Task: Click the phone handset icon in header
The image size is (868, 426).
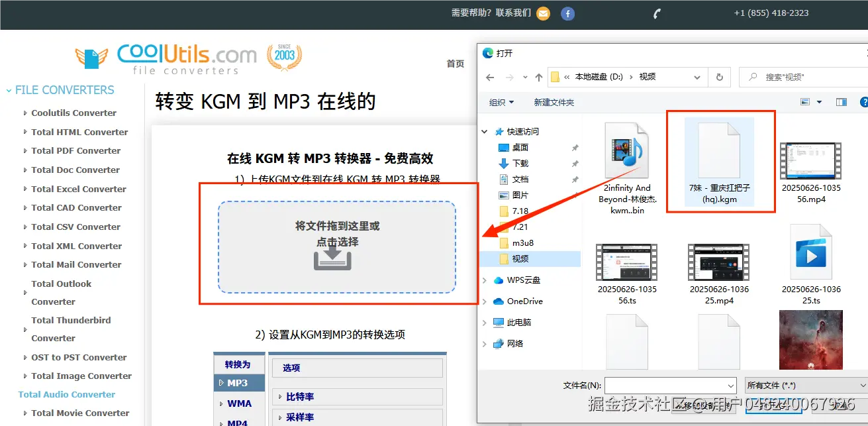Action: click(657, 13)
